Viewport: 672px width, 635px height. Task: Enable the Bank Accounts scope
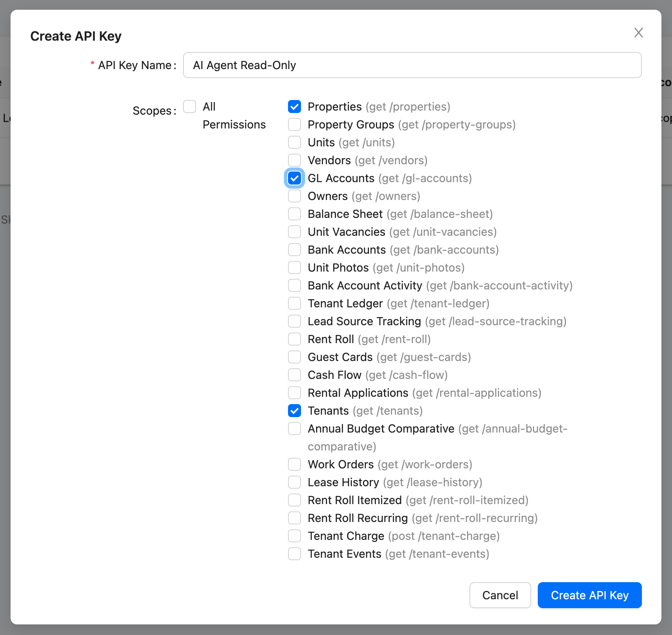[x=295, y=250]
